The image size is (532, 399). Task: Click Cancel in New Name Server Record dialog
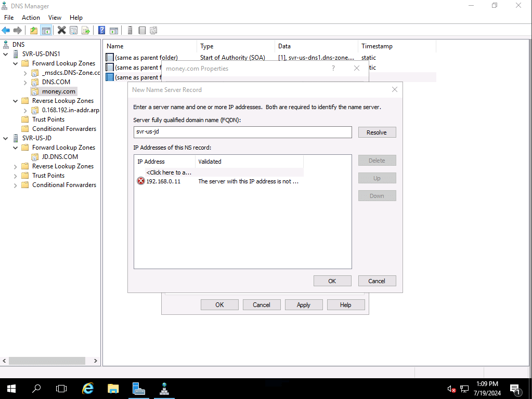click(377, 281)
